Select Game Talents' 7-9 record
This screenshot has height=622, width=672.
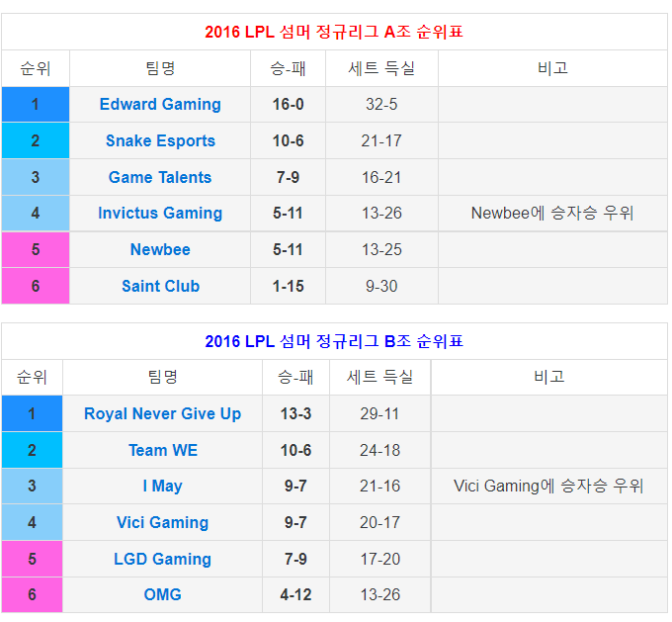(x=288, y=177)
